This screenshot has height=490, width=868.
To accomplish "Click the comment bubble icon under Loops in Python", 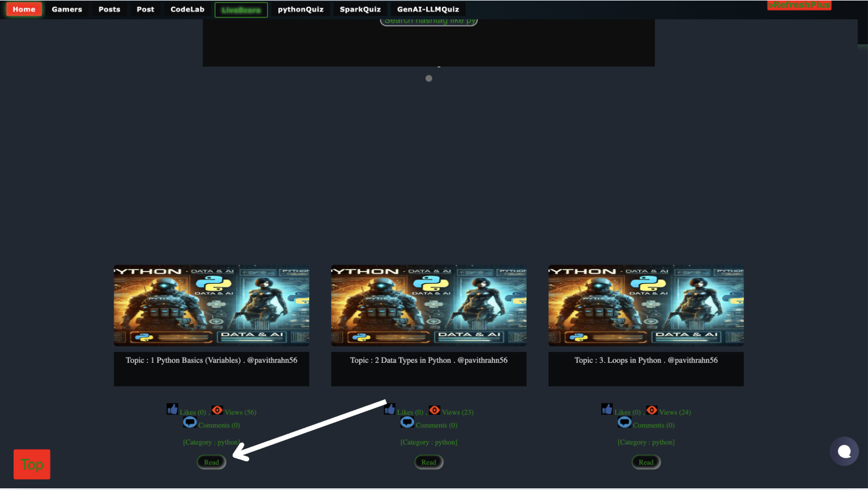I will [x=625, y=422].
